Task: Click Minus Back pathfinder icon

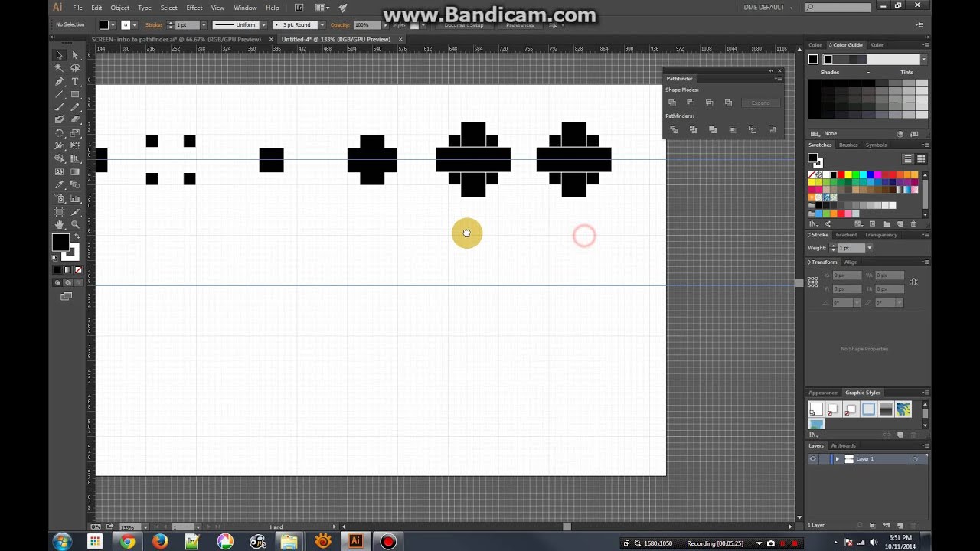Action: pos(772,129)
